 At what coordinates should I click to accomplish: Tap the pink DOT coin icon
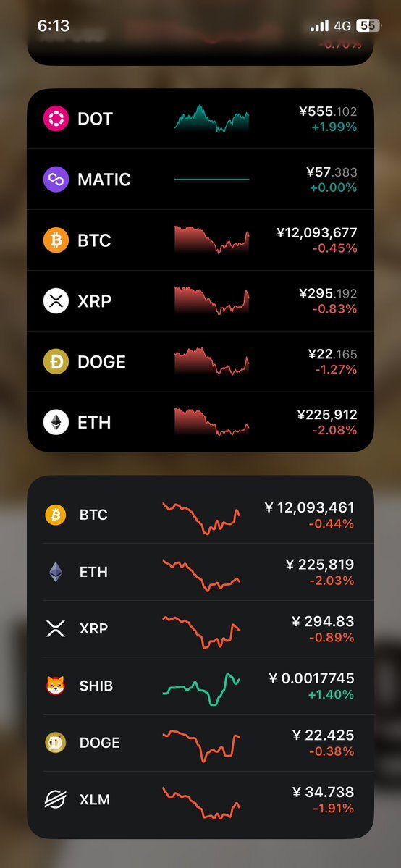click(x=56, y=119)
